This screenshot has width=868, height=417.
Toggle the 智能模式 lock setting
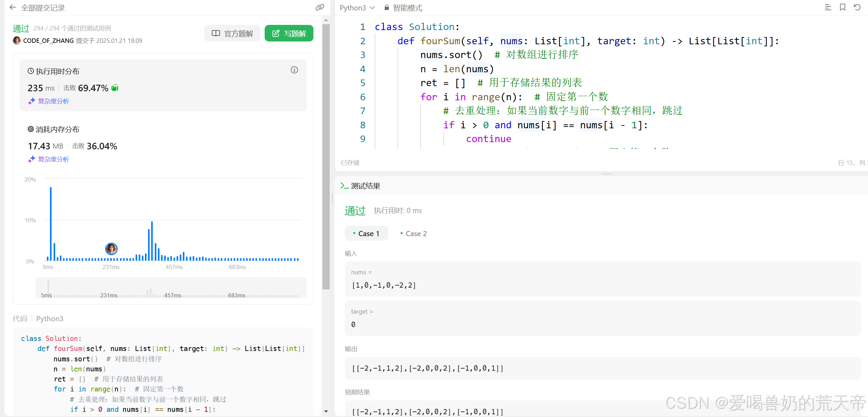click(403, 8)
